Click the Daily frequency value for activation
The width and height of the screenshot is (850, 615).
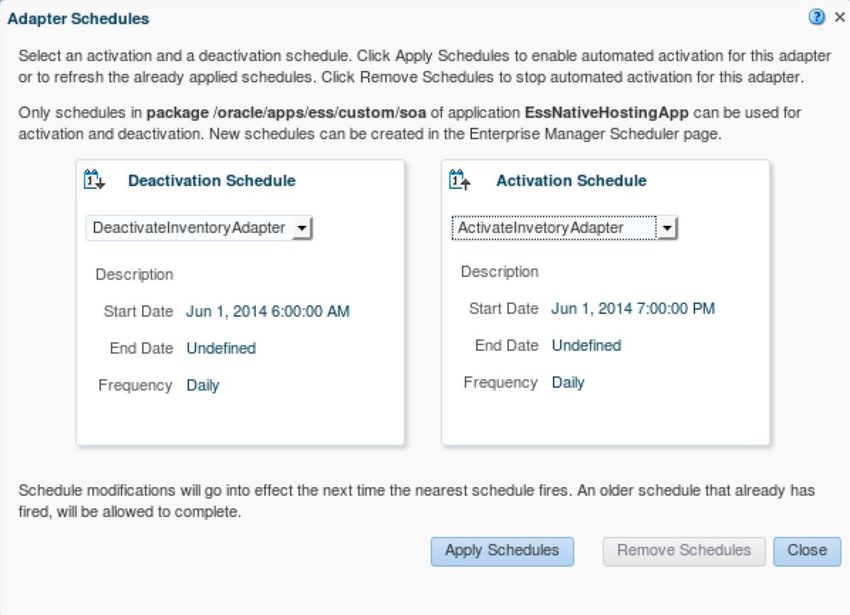568,383
